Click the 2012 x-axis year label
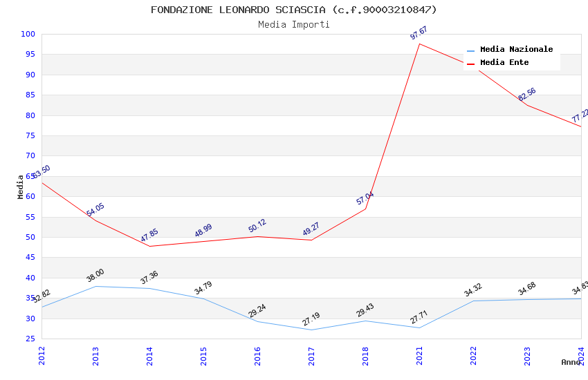Image resolution: width=588 pixels, height=380 pixels. 42,356
